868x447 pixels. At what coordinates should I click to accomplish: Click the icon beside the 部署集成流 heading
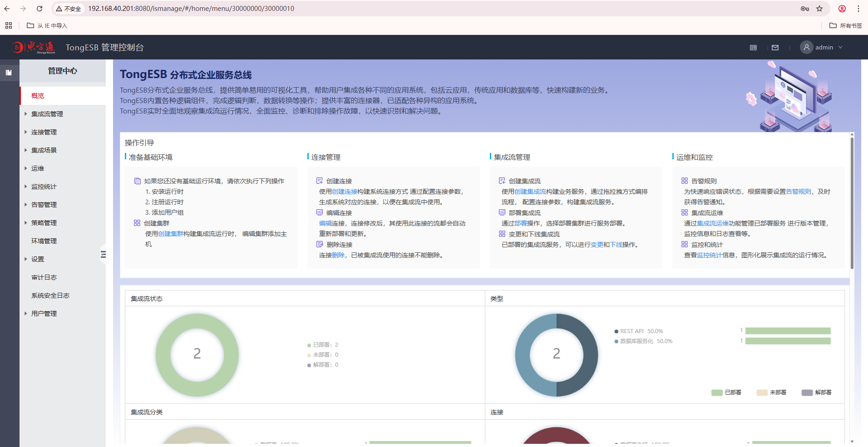pyautogui.click(x=502, y=213)
